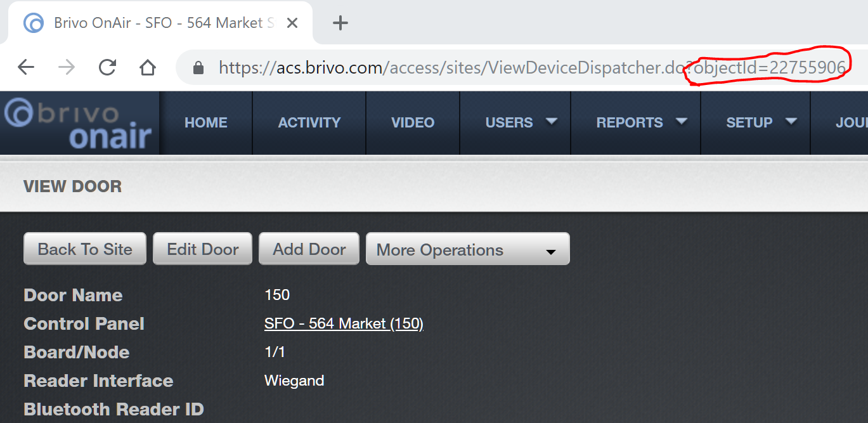Click the Board/Node value 1/1
The width and height of the screenshot is (868, 423).
pos(275,352)
